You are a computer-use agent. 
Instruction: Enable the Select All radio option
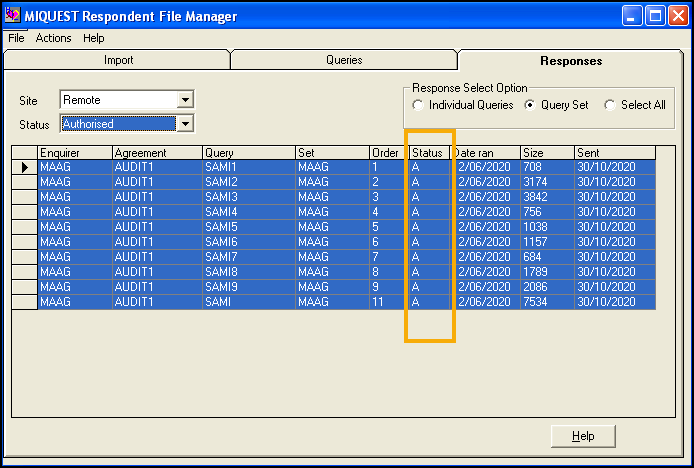tap(609, 106)
